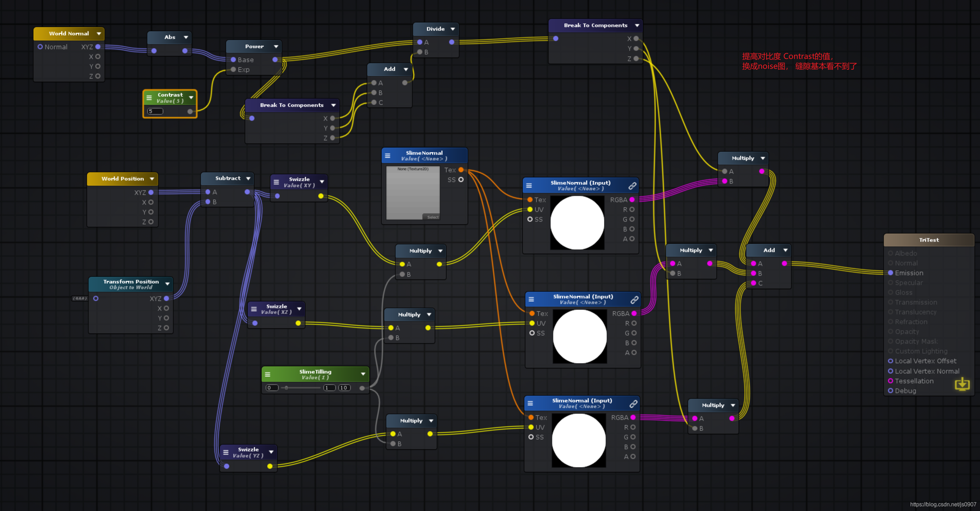
Task: Click the Swizzle XY yellow output port
Action: 321,196
